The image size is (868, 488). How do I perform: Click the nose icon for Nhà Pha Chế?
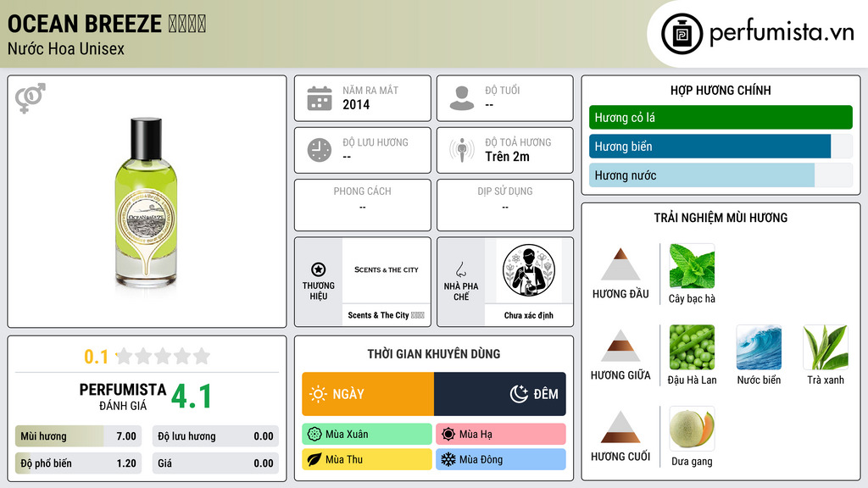point(460,269)
